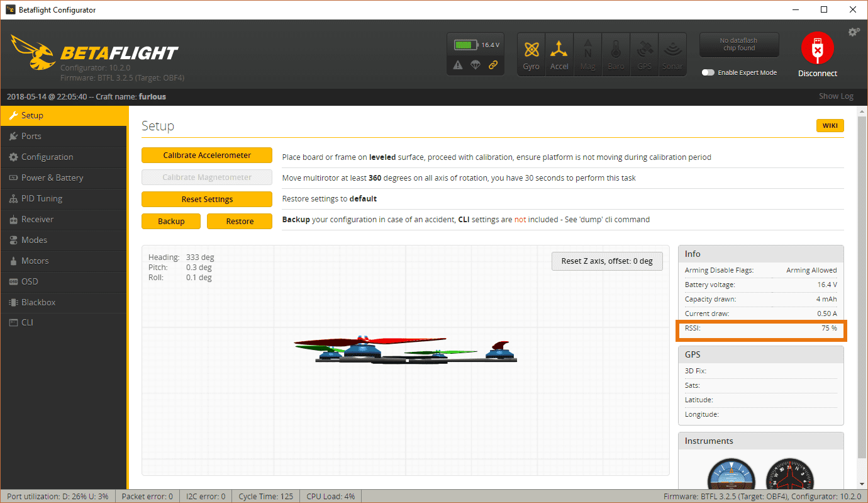Open the Power & Battery tab
868x503 pixels.
tap(64, 178)
